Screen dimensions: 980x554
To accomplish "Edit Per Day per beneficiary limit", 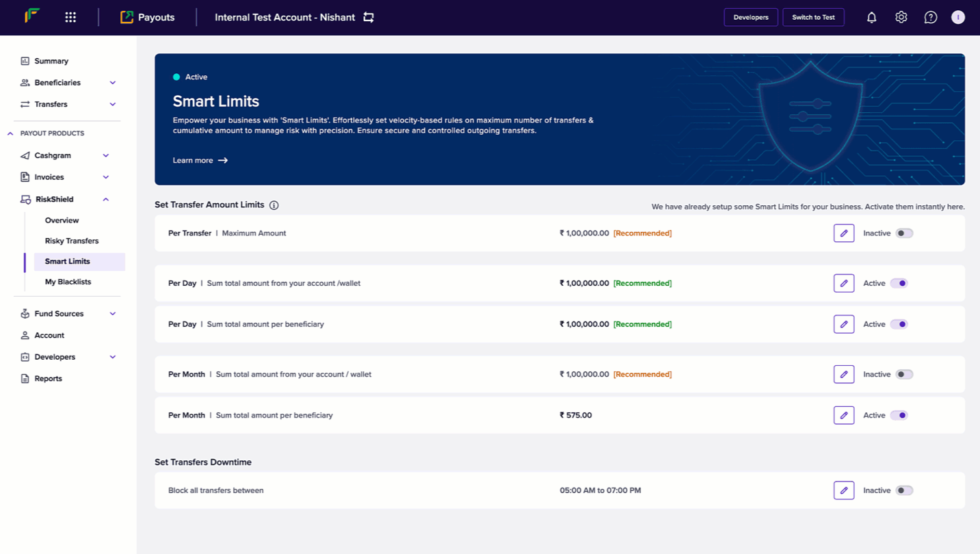I will coord(844,324).
